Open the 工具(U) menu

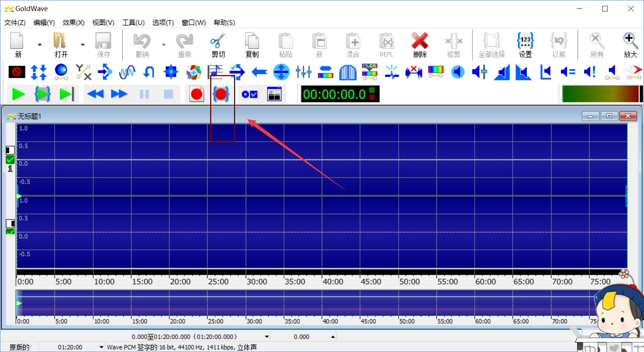(133, 23)
